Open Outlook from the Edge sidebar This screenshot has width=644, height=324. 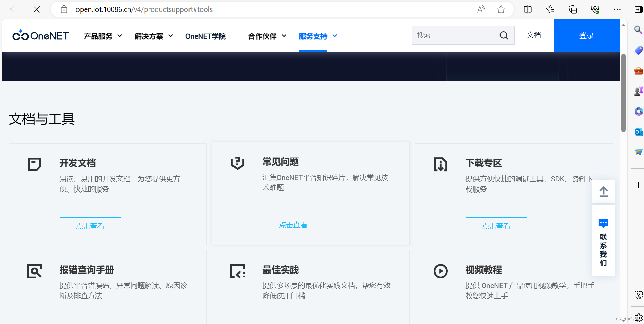click(638, 132)
